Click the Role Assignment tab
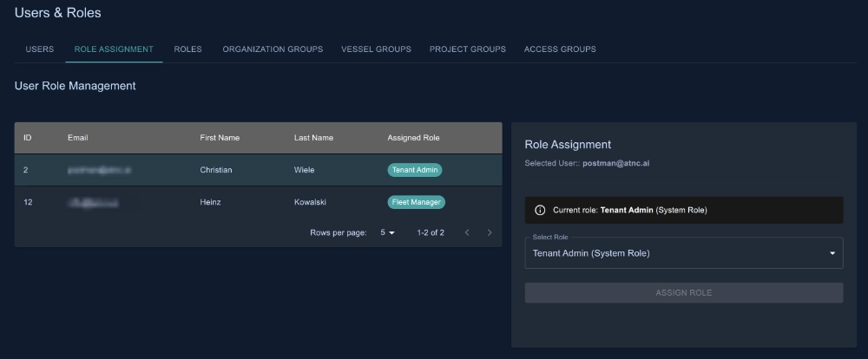 pos(114,49)
